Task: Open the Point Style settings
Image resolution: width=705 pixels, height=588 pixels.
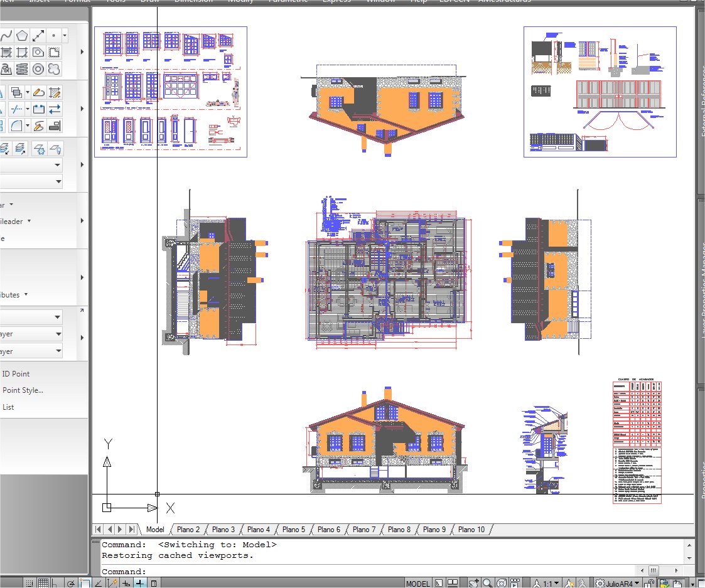Action: [23, 390]
